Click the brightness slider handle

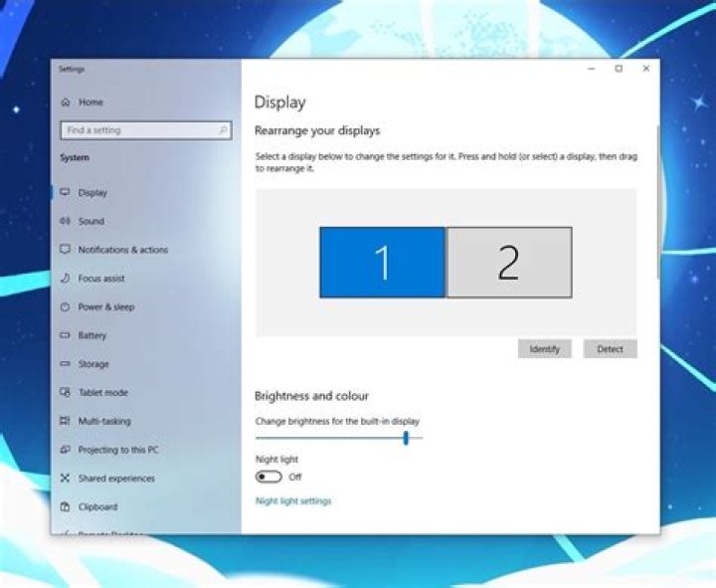(x=406, y=438)
